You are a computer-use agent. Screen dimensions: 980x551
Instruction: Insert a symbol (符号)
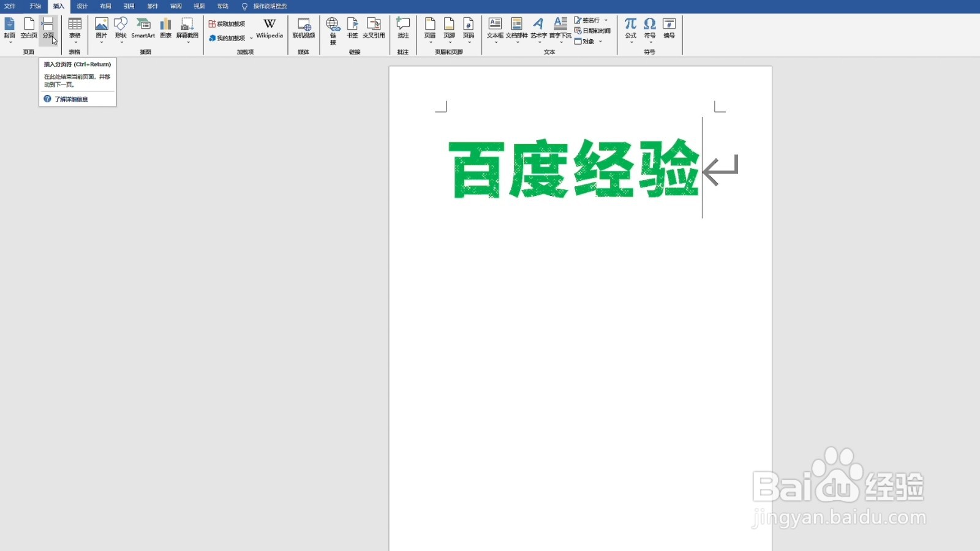(x=650, y=29)
